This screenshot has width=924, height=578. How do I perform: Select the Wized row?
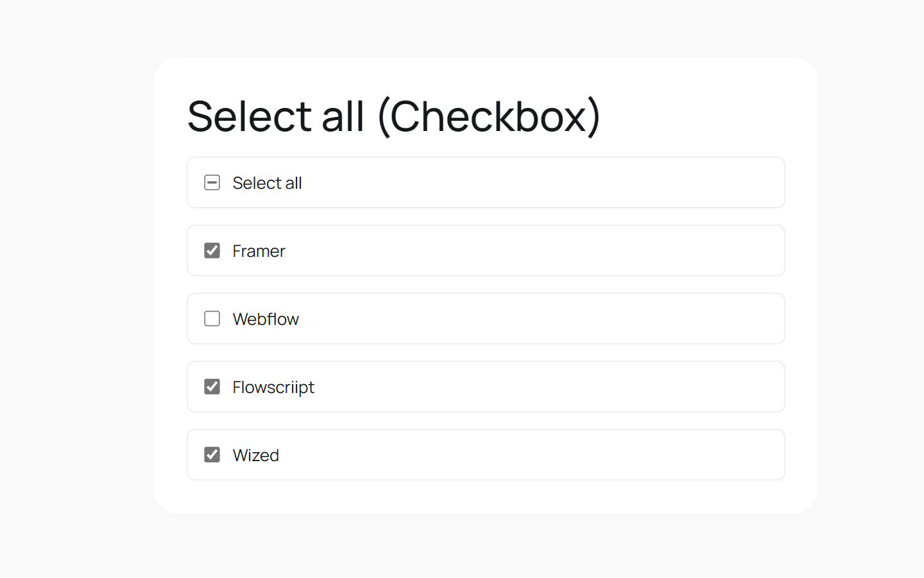[x=486, y=455]
